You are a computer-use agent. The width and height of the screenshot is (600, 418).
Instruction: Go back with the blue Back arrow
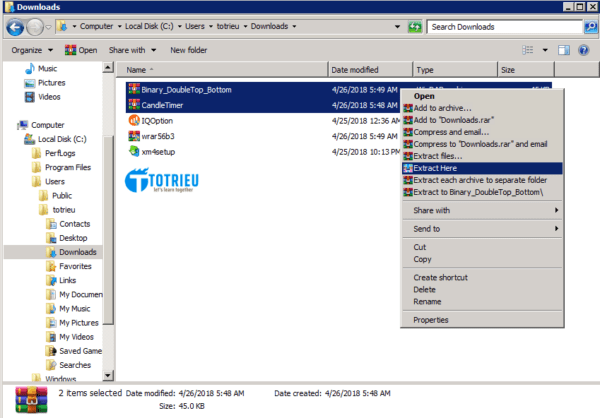coord(15,27)
